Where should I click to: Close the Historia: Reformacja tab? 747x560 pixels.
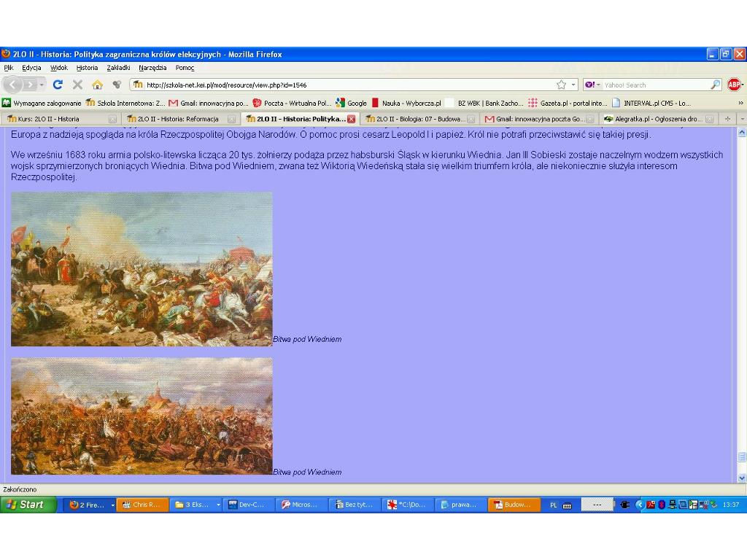[x=231, y=119]
